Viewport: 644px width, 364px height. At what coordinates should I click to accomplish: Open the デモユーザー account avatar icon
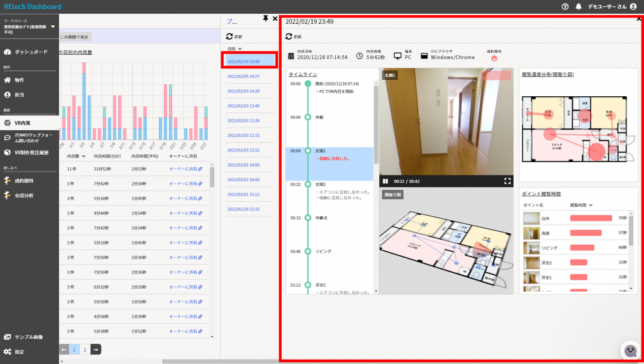tap(633, 6)
